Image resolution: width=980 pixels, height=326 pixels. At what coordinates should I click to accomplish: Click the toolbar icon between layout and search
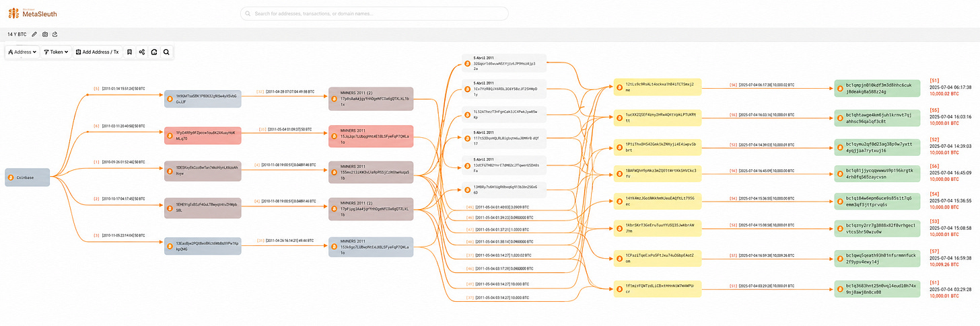point(153,52)
